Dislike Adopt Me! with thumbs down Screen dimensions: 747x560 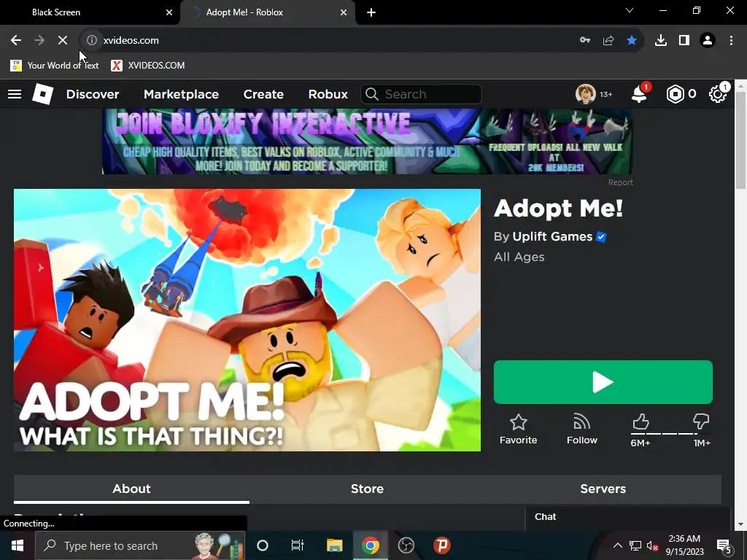tap(701, 422)
